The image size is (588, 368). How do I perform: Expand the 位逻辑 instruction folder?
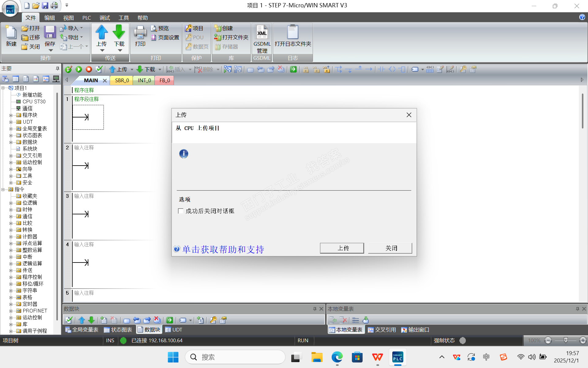11,203
